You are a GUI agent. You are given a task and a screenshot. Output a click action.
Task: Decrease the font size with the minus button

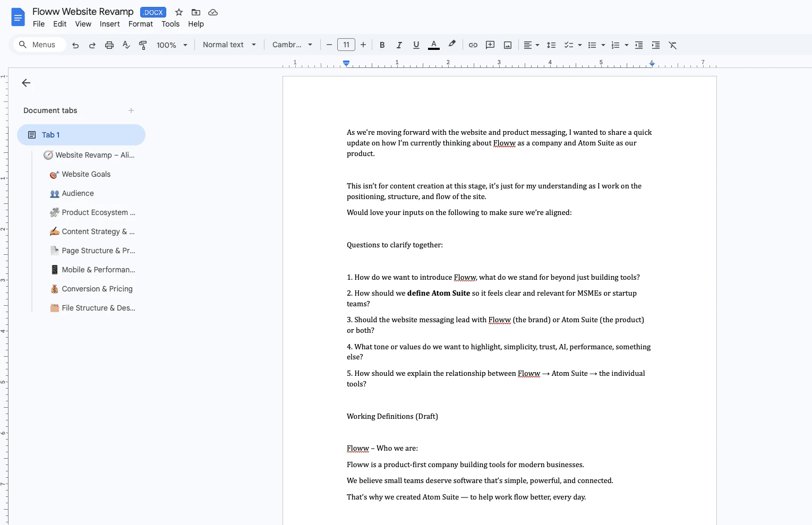[x=329, y=45]
